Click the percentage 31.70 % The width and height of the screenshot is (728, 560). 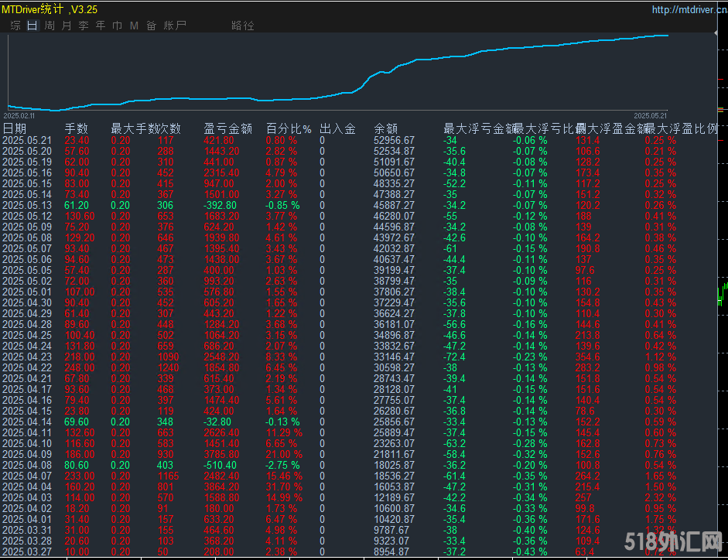click(284, 487)
